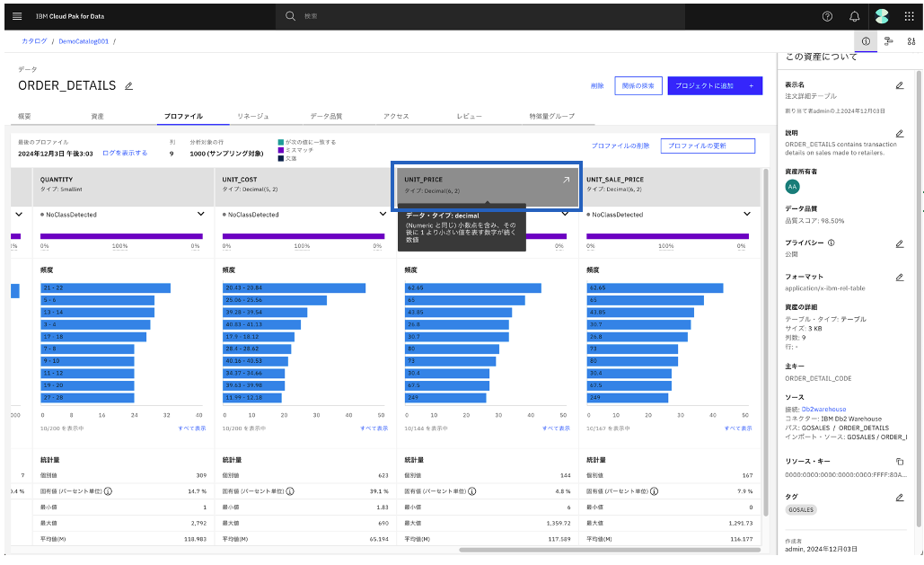
Task: Show QUANTITY 固有値 info icon
Action: (x=108, y=490)
